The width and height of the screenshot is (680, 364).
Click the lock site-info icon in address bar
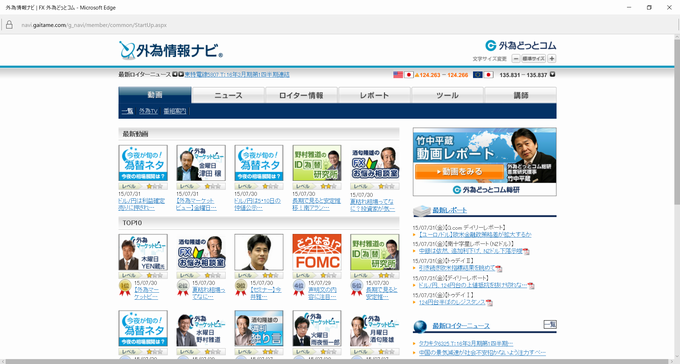(9, 25)
